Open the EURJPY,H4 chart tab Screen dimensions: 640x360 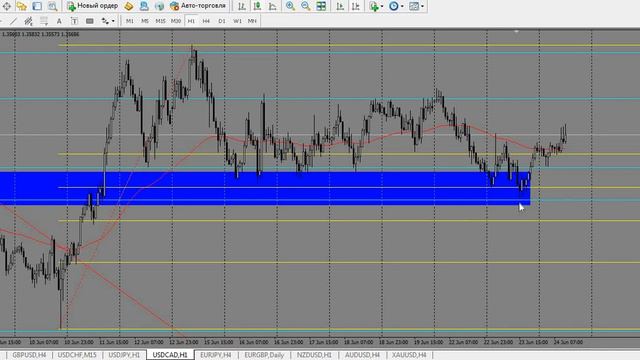216,355
